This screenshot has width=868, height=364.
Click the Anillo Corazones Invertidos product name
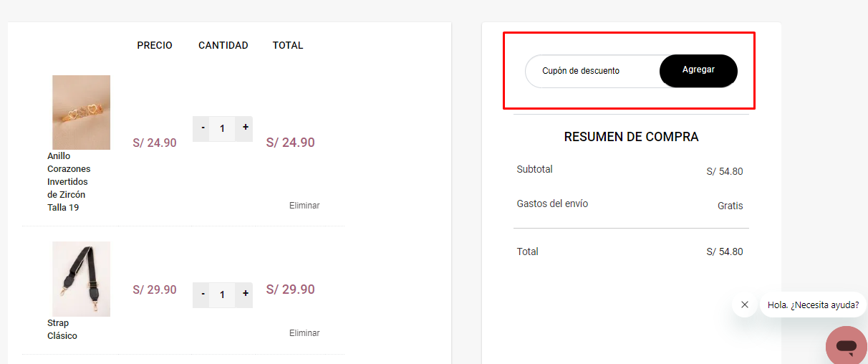pyautogui.click(x=69, y=181)
